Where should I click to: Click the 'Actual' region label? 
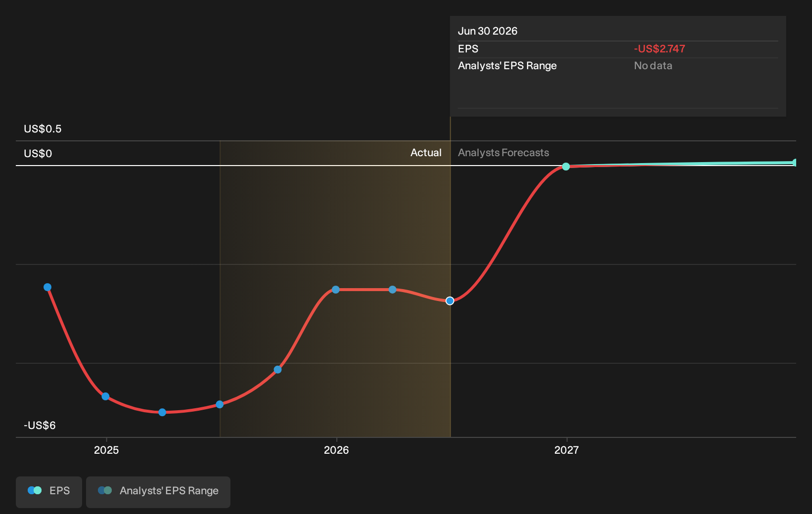pyautogui.click(x=426, y=153)
